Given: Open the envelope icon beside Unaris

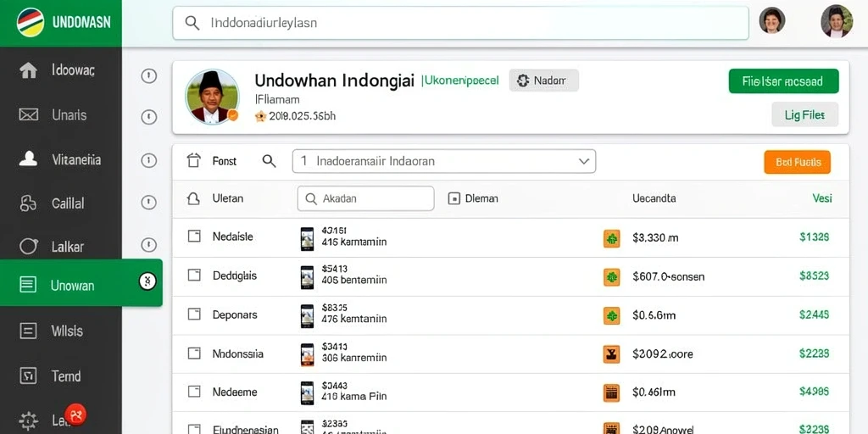Looking at the screenshot, I should [x=28, y=114].
